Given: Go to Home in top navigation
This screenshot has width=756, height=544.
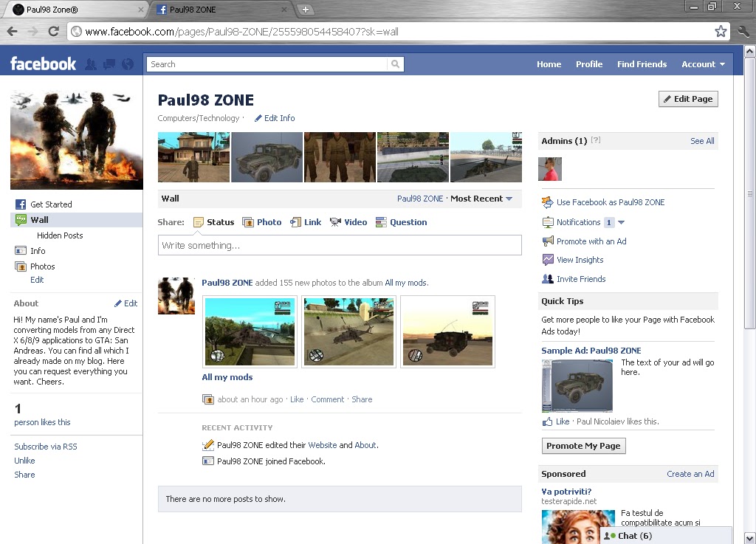Looking at the screenshot, I should point(549,64).
